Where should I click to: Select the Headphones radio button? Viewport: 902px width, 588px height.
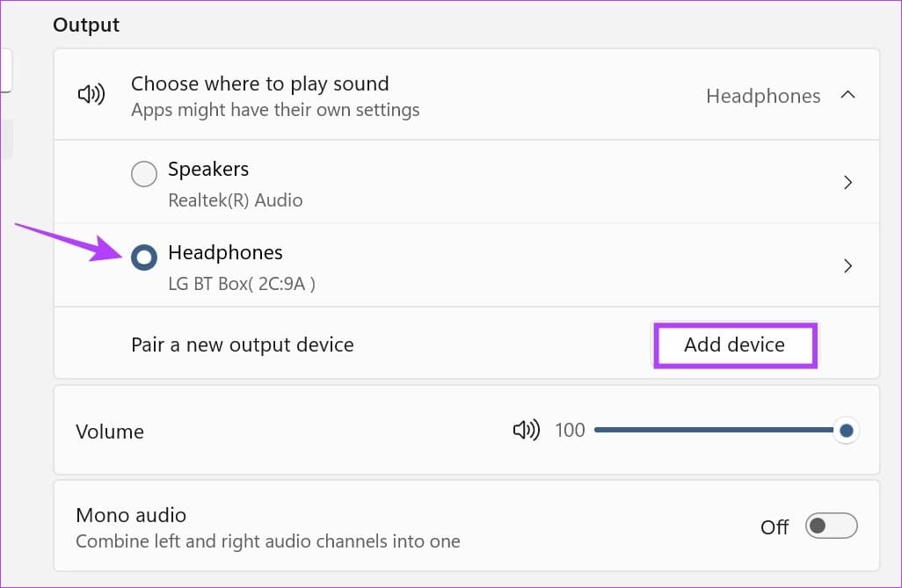coord(143,258)
